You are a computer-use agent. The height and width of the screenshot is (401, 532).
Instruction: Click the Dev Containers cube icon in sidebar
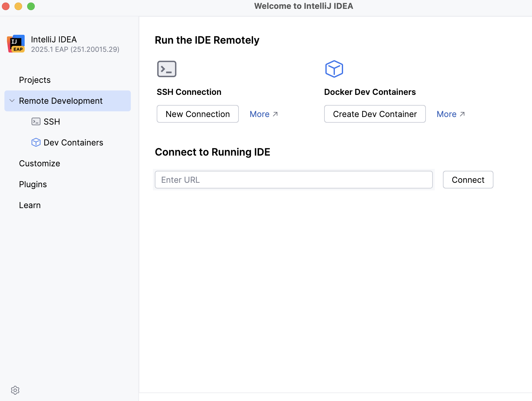coord(36,142)
